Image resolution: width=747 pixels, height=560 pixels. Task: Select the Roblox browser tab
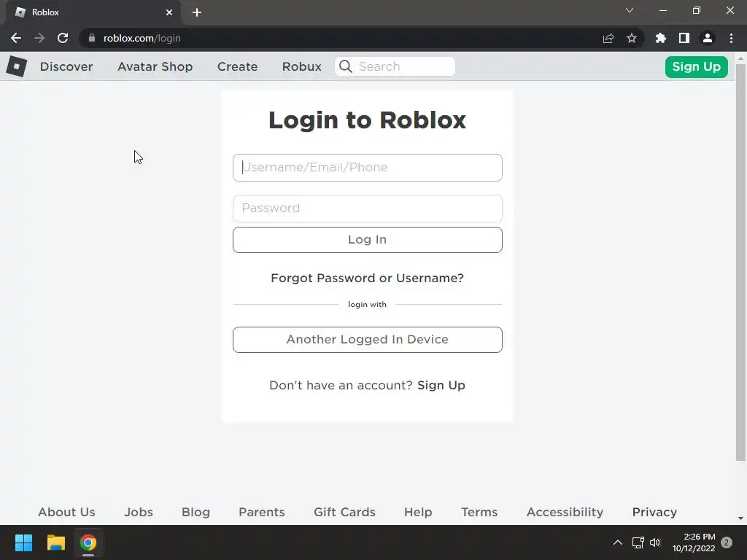pos(93,12)
